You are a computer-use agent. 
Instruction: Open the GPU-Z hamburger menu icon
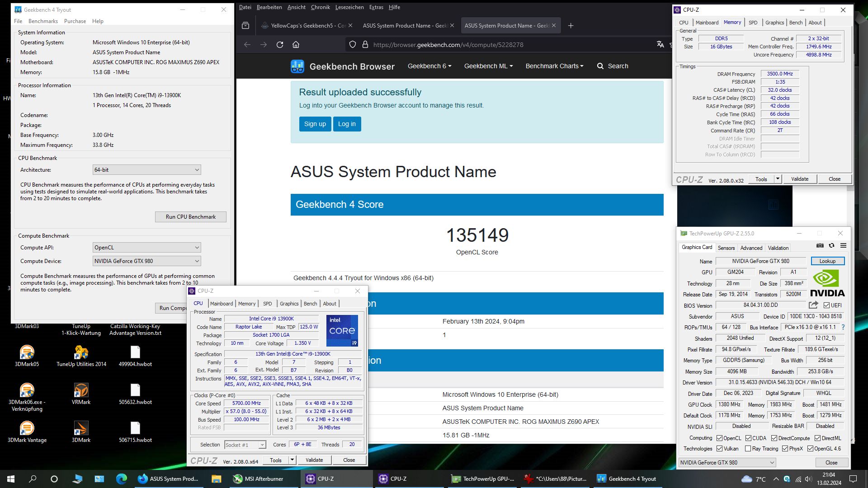[843, 245]
